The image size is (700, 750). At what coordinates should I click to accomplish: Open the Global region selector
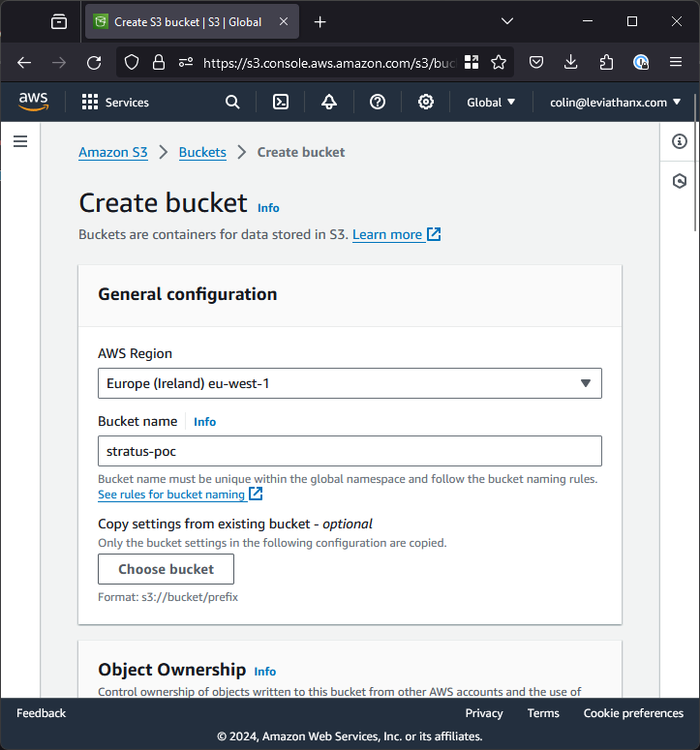(x=491, y=103)
